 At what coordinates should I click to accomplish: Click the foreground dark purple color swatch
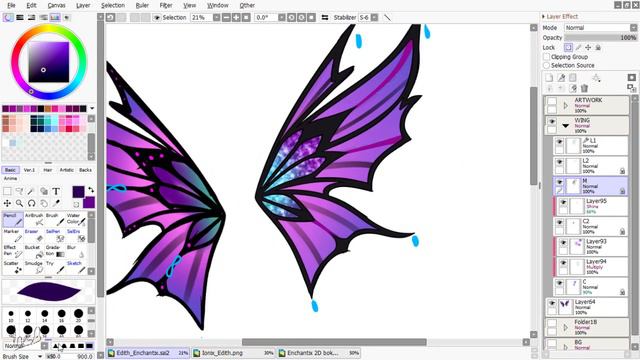coord(78,191)
